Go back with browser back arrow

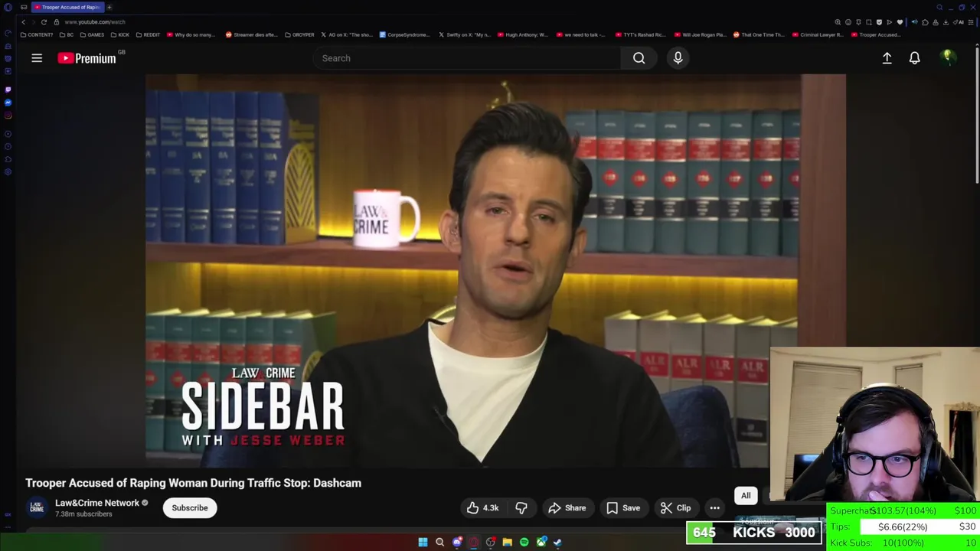coord(23,22)
